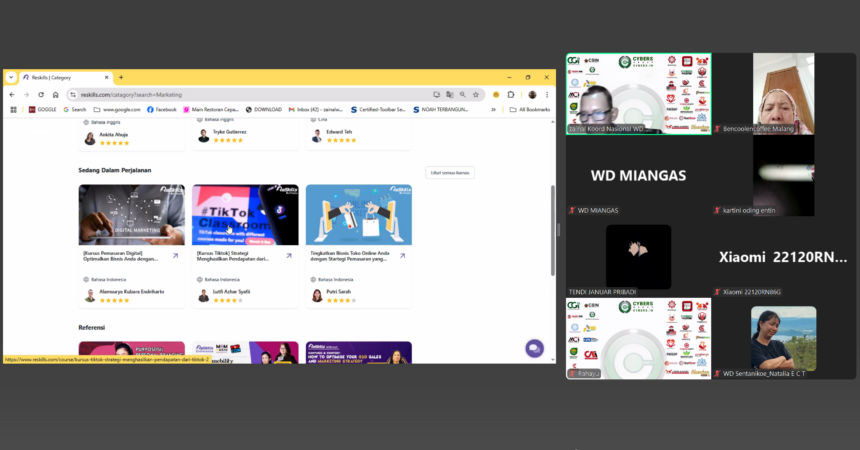Click the star rating under Putri Sarah
860x450 pixels.
click(x=341, y=300)
